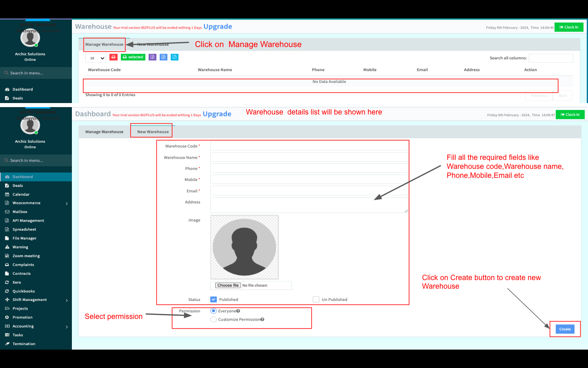Click the Choose file button
The image size is (588, 368).
pos(228,285)
